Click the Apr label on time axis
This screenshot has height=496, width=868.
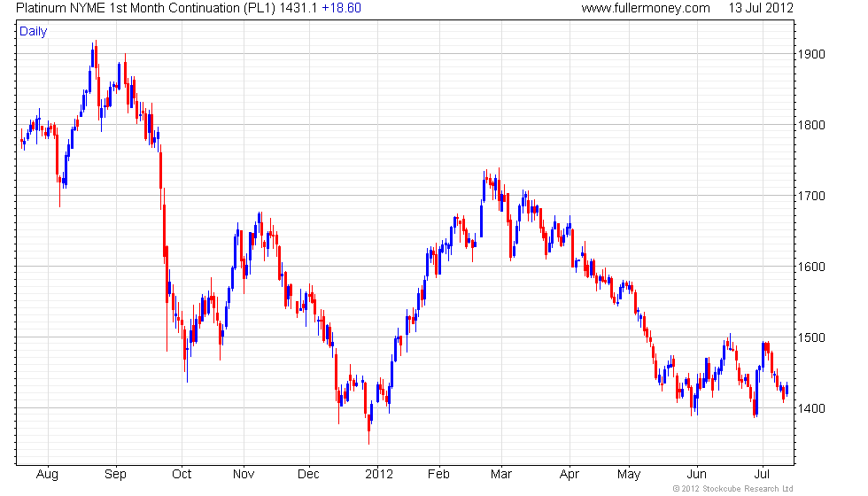coord(569,475)
